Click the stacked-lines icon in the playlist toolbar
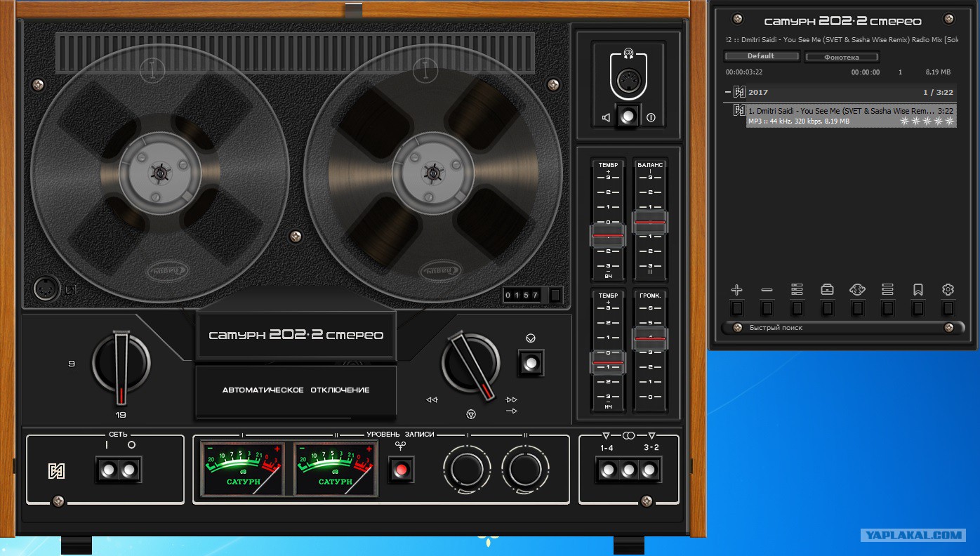Screen dimensions: 980x556 coord(887,290)
